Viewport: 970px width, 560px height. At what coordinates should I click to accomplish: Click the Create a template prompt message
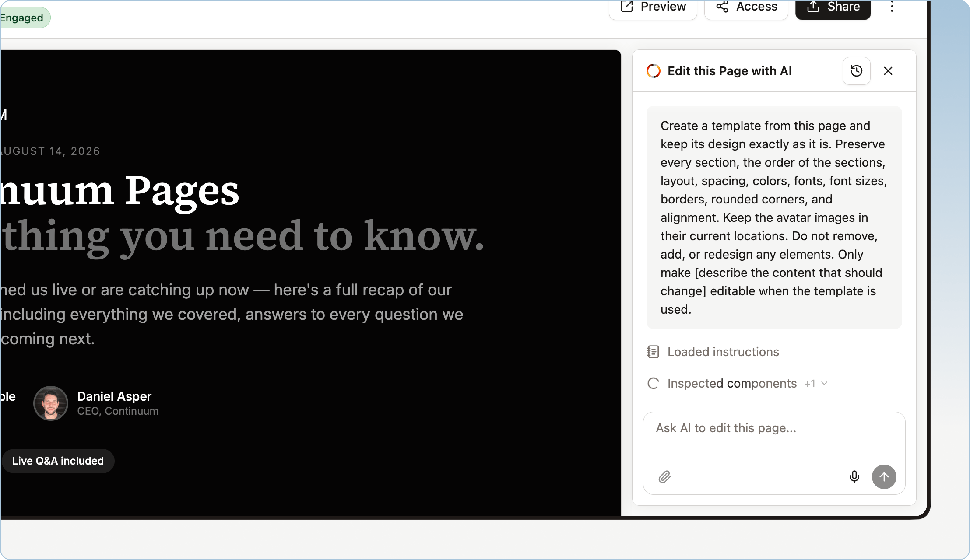pyautogui.click(x=774, y=217)
